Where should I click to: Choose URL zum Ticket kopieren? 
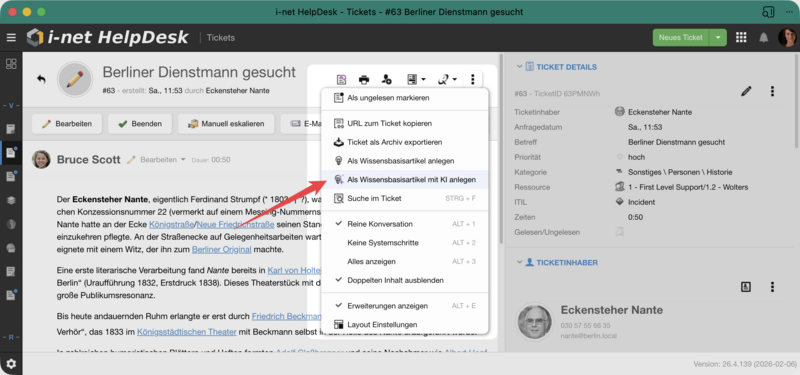click(405, 123)
